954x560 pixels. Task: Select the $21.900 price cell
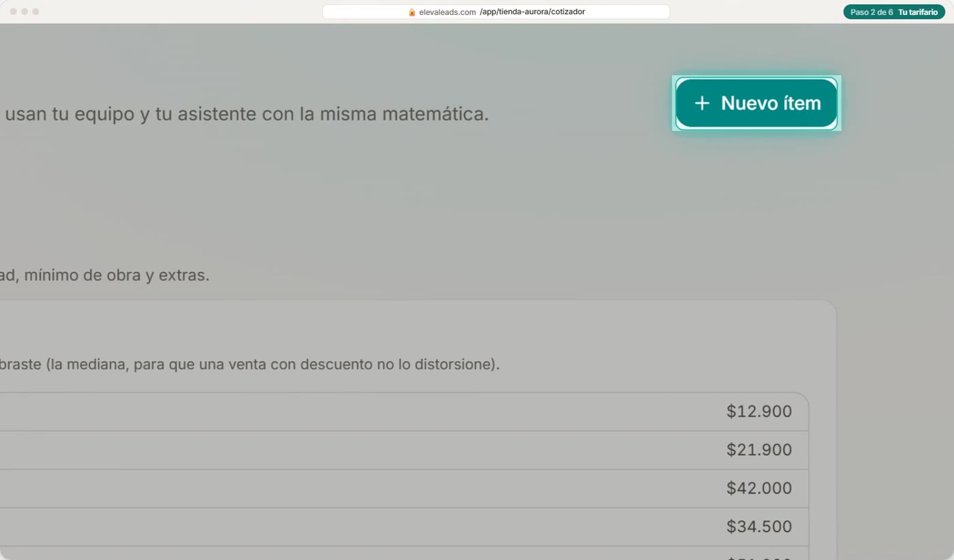tap(759, 450)
